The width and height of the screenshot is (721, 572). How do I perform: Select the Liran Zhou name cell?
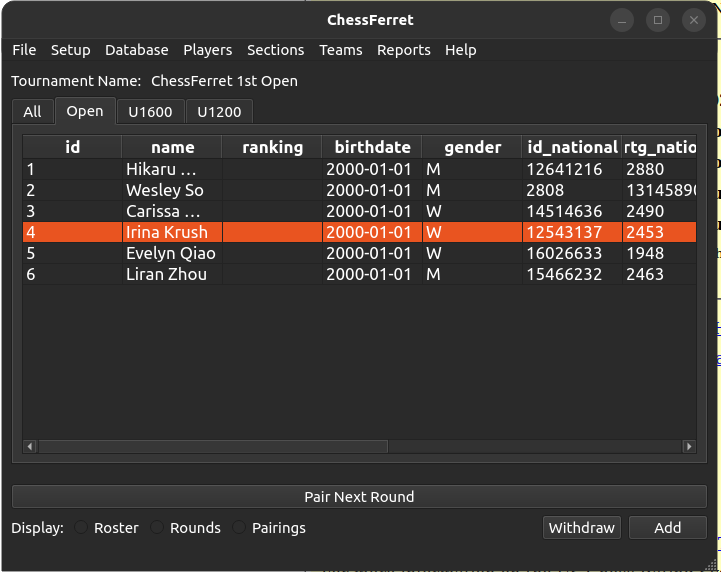point(172,275)
